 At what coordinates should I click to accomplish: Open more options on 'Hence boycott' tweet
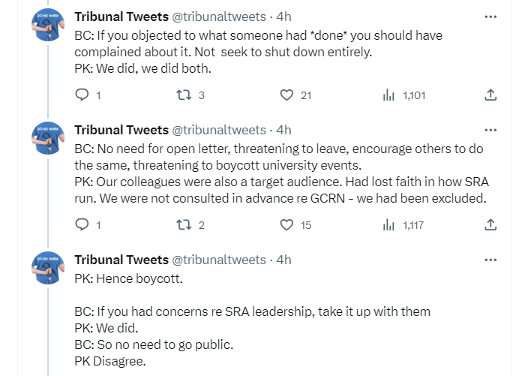[490, 260]
